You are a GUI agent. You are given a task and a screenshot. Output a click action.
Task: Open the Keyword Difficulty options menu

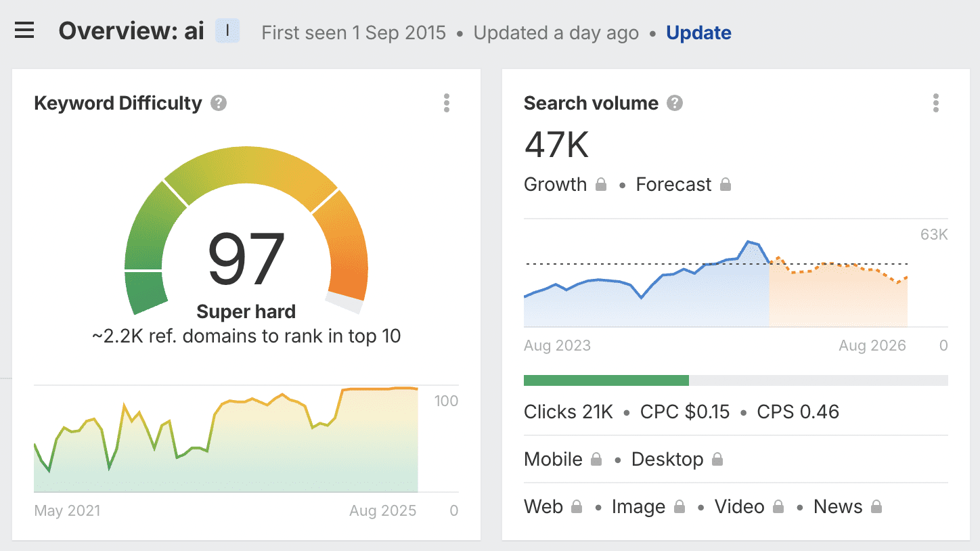[447, 103]
